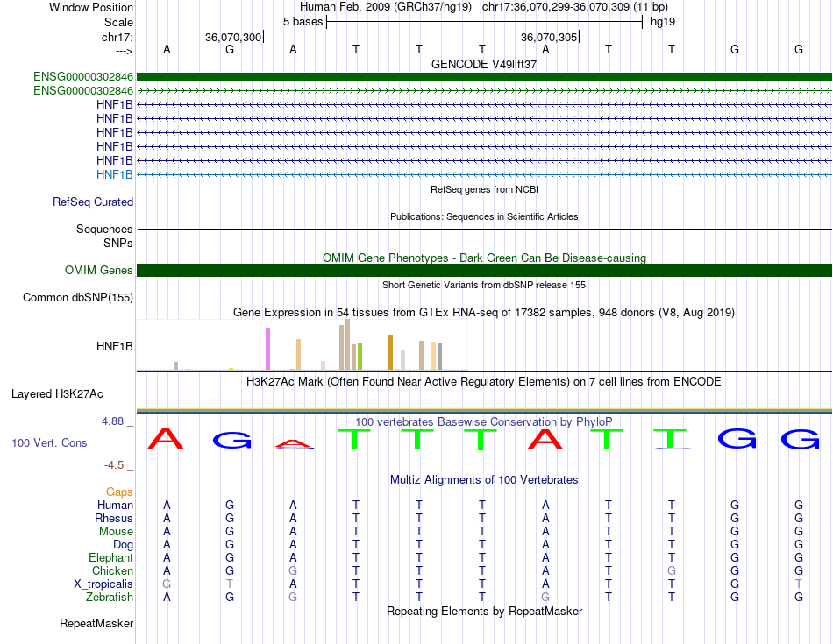Click the Sequences track label

click(x=104, y=229)
